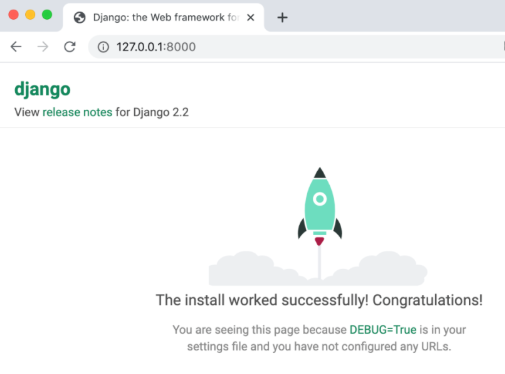
Task: Click the django logo heading
Action: 42,89
